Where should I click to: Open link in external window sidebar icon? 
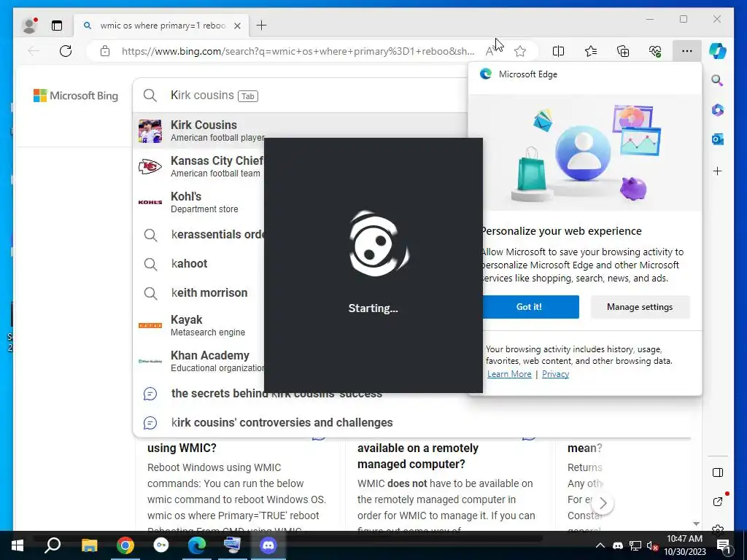(x=718, y=502)
